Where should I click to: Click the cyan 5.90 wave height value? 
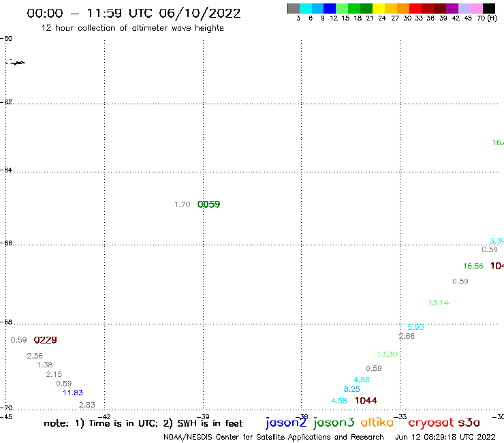coord(415,327)
